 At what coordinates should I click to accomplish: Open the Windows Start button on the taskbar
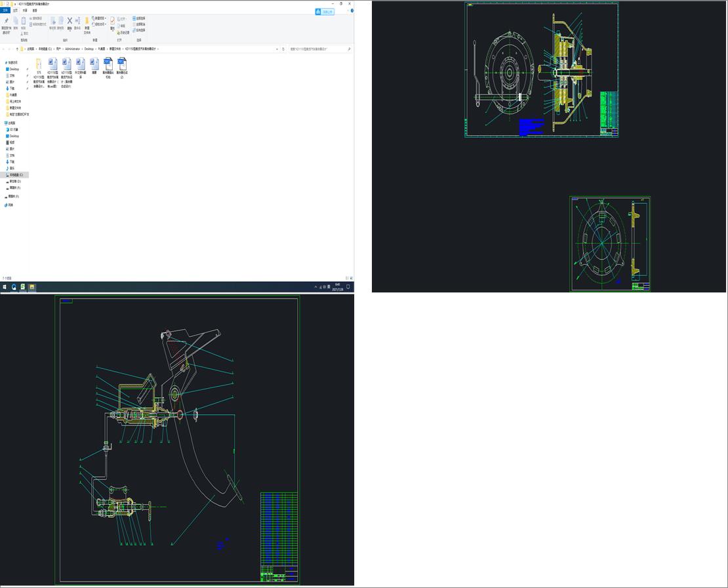[5, 287]
